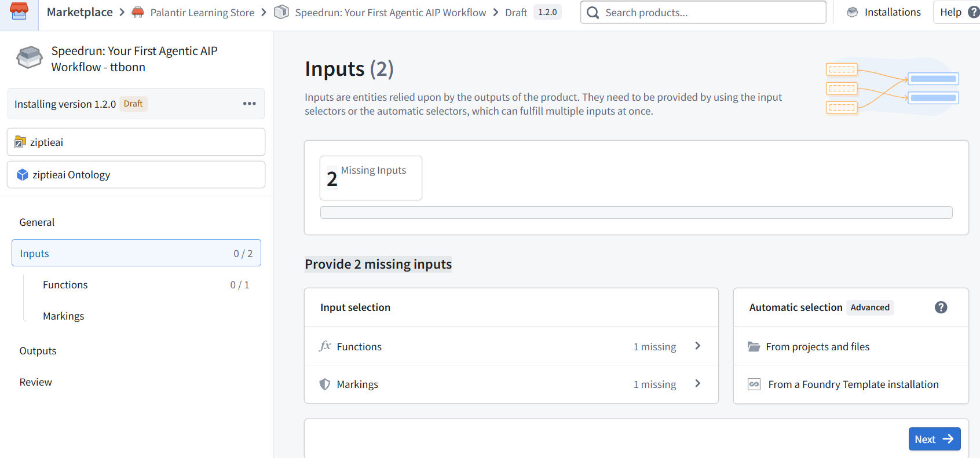
Task: Click the 'Provide 2 missing inputs' heading
Action: [378, 264]
